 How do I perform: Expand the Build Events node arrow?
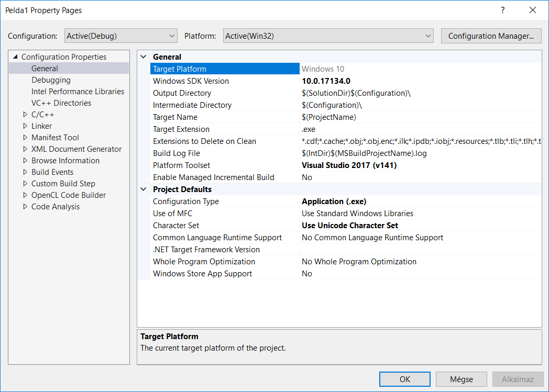pos(25,172)
